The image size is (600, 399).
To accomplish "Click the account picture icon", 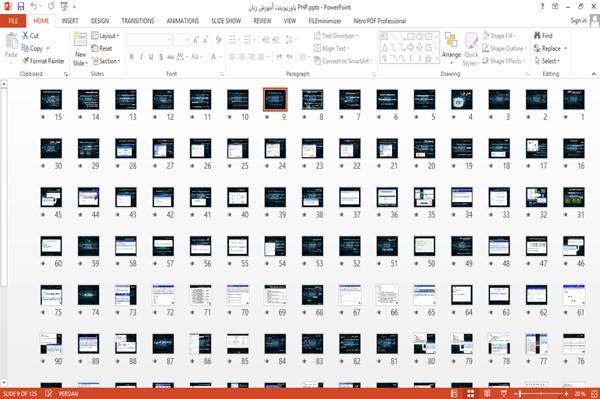I will pos(595,21).
